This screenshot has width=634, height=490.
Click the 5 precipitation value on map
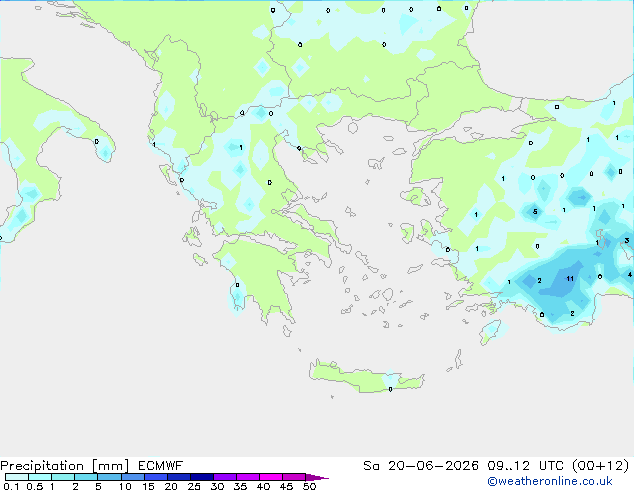pos(535,211)
